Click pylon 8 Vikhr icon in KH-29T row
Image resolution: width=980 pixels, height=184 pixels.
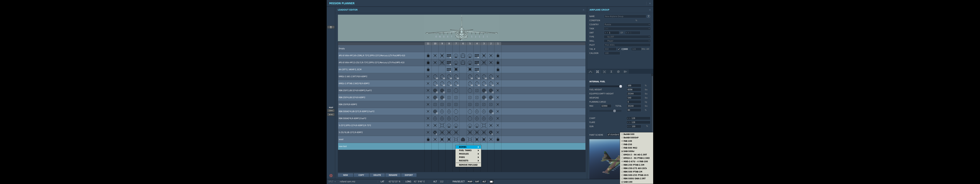point(449,70)
